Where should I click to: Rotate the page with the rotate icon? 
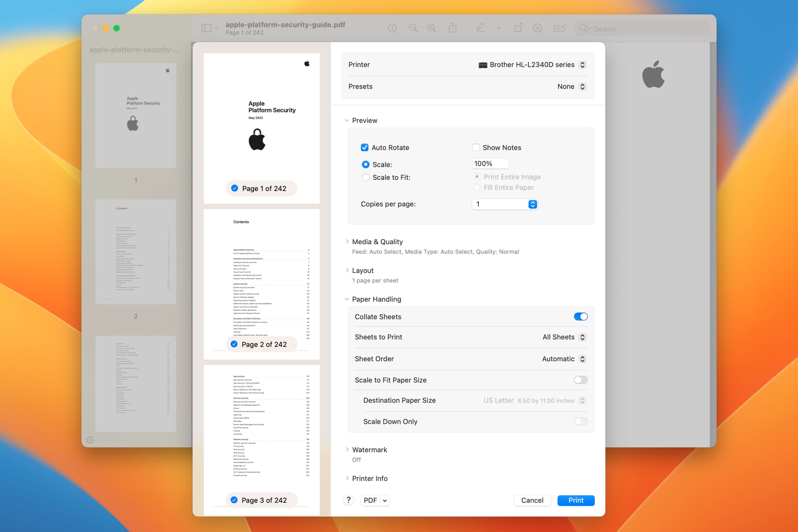[519, 28]
